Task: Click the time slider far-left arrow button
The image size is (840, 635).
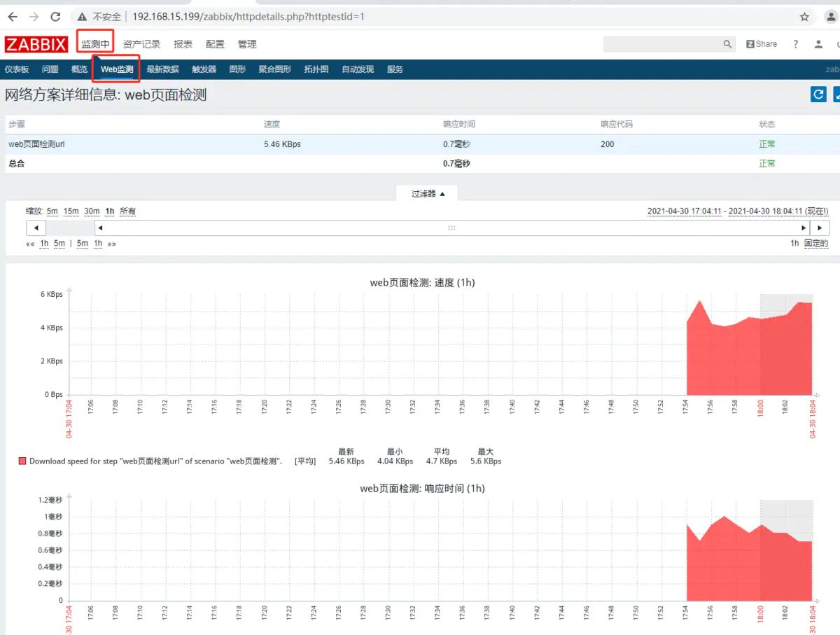Action: (36, 228)
